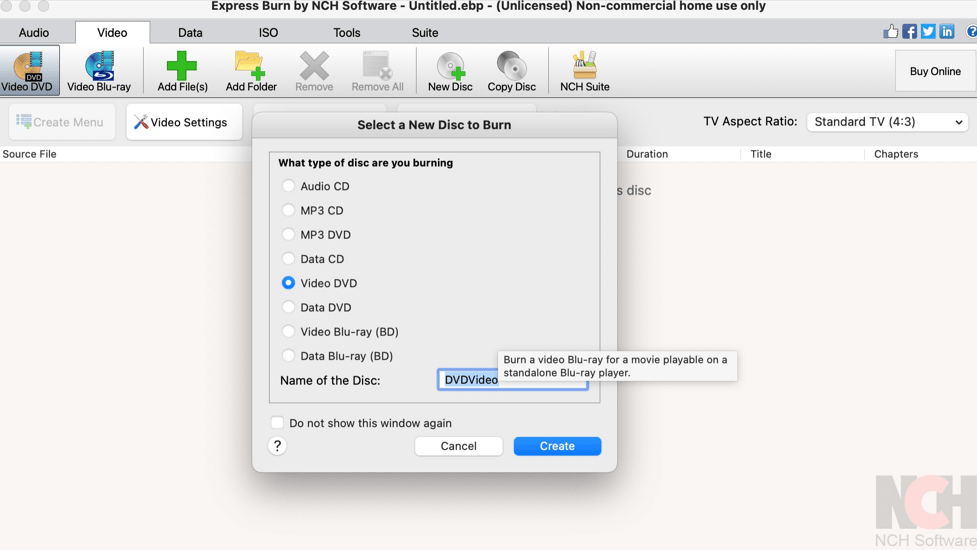Click the Create button in dialog
The image size is (977, 550).
pos(557,446)
